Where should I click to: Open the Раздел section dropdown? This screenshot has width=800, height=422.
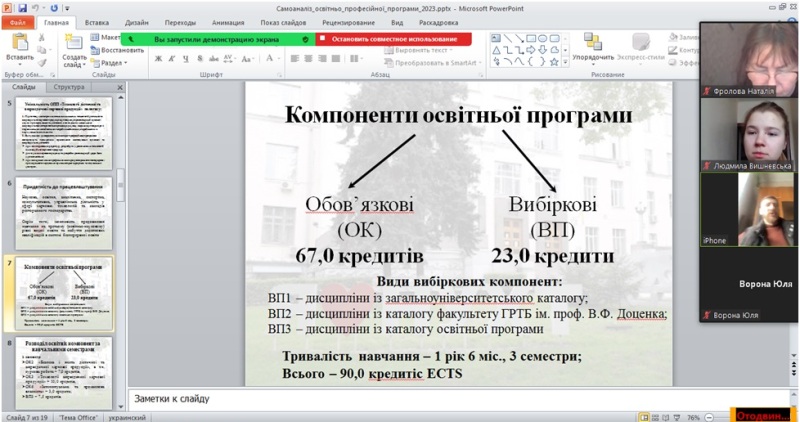(109, 63)
